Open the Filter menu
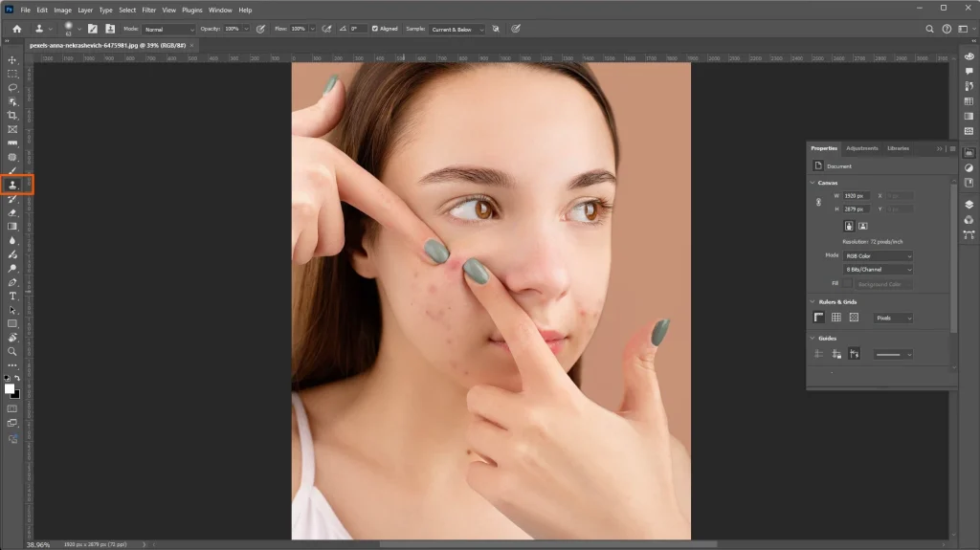Screen dimensions: 980x550 148,10
